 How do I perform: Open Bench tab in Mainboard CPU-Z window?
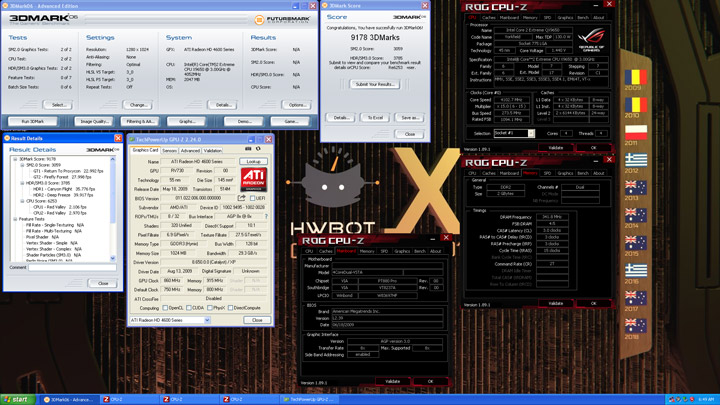point(420,251)
